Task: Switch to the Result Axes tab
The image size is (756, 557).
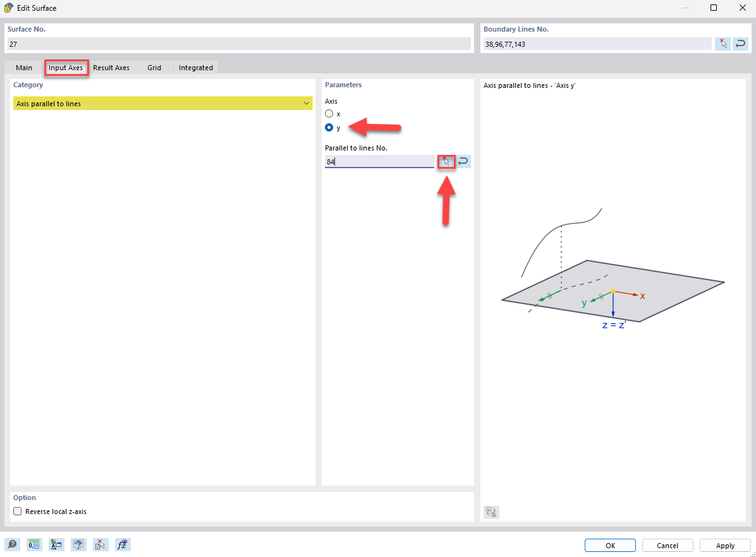Action: 111,67
